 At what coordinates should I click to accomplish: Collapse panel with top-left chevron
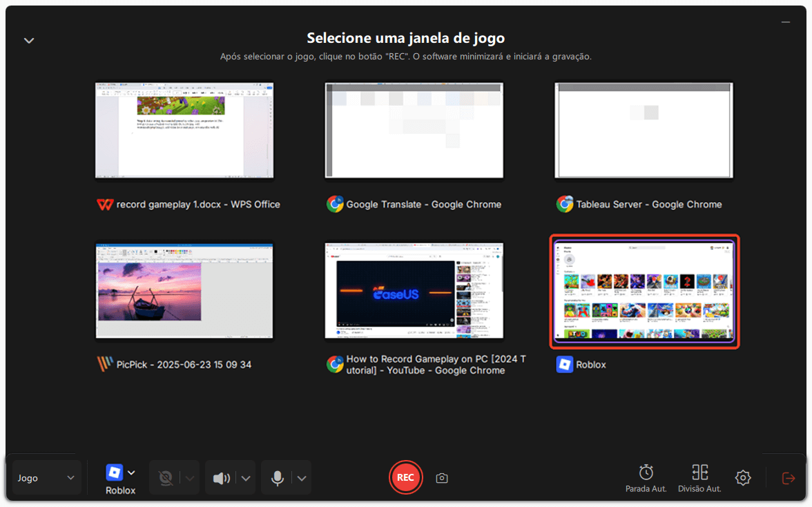click(29, 40)
